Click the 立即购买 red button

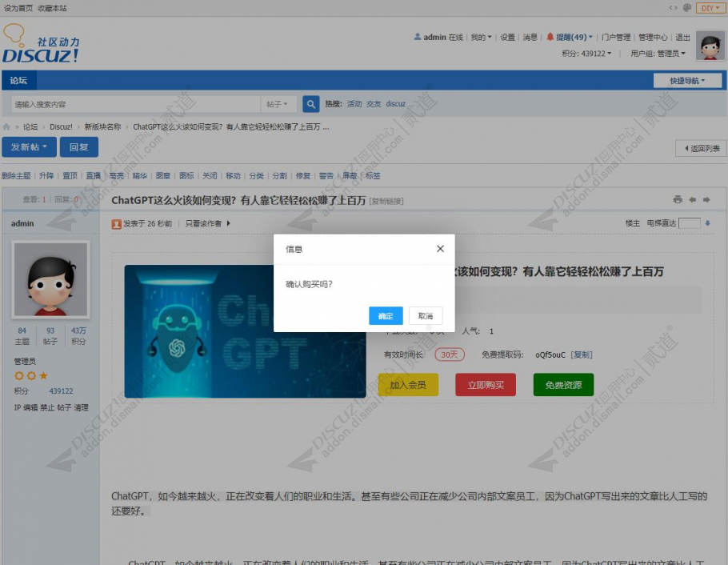click(486, 385)
